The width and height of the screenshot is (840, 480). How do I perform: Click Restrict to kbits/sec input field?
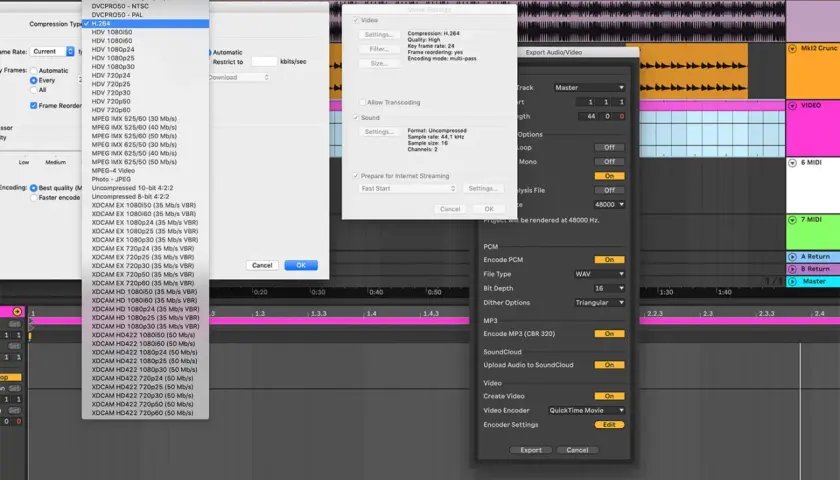pos(264,62)
